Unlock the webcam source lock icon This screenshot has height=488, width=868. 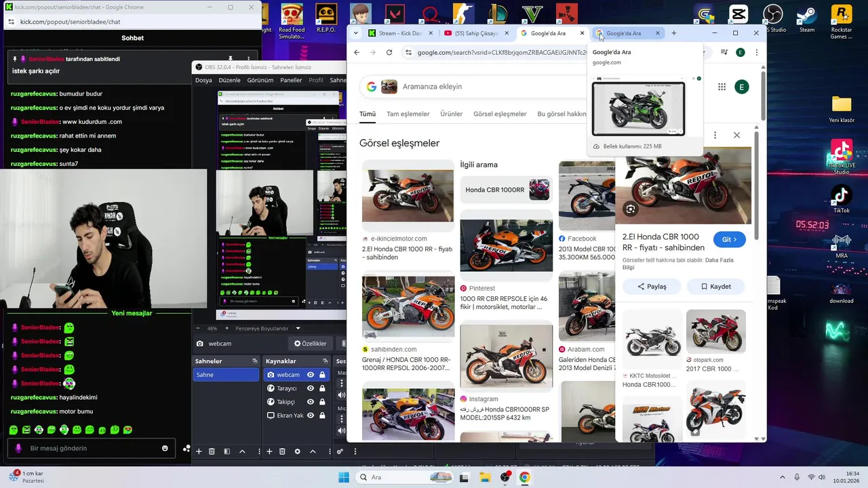pos(322,375)
